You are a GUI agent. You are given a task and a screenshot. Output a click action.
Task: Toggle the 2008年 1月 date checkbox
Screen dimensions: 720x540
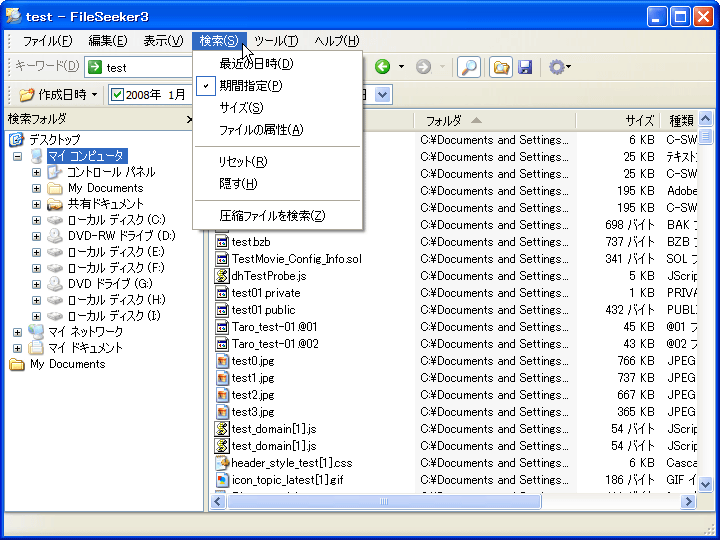click(118, 95)
